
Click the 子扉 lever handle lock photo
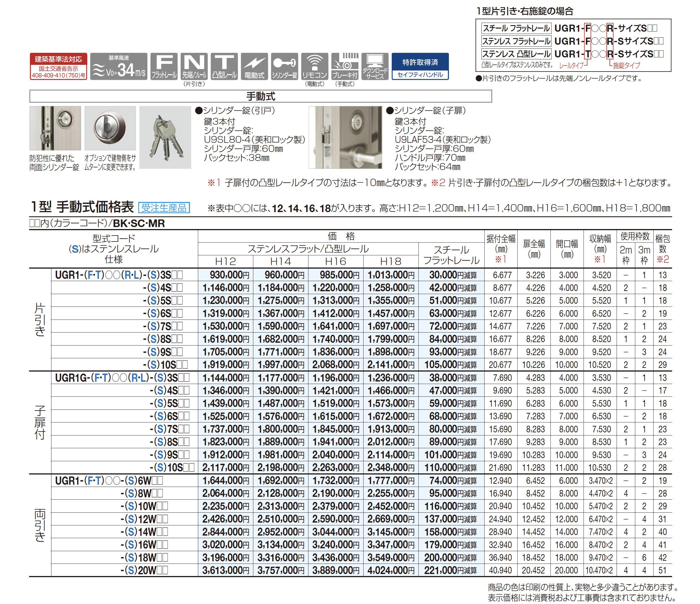coord(345,137)
